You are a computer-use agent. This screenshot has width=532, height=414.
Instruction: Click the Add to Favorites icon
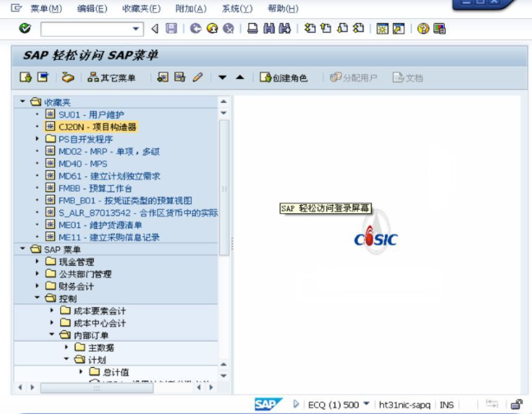click(x=163, y=77)
